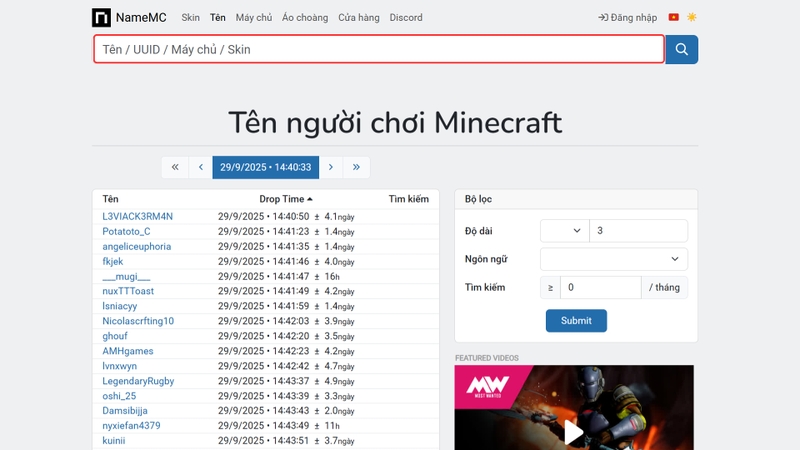Screen dimensions: 800x450
Task: Open player Nicolascrfting10
Action: 138,321
